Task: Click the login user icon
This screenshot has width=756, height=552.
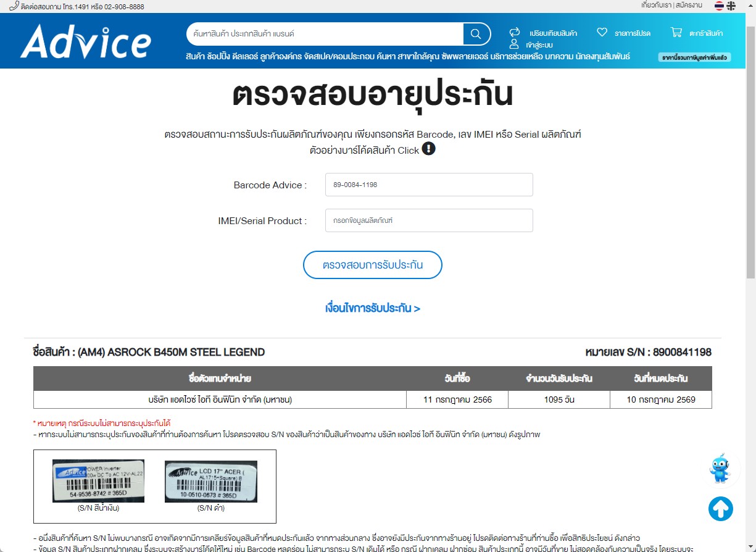Action: (x=514, y=44)
